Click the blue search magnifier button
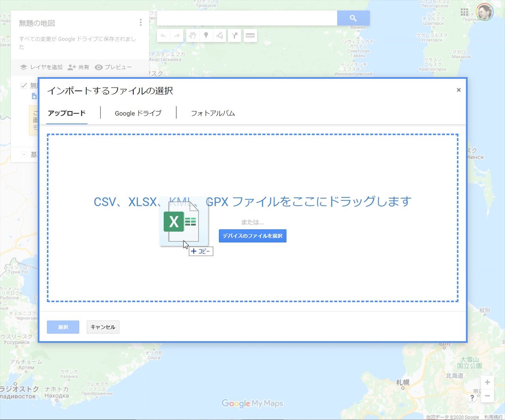This screenshot has height=420, width=505. point(353,18)
